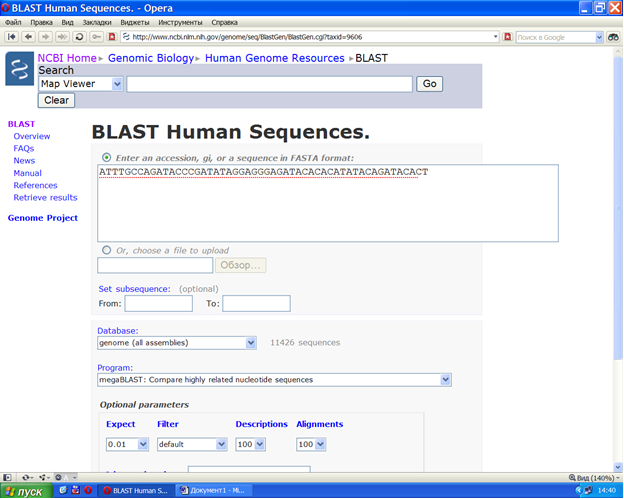Open the Файл menu
624x499 pixels.
tap(13, 23)
